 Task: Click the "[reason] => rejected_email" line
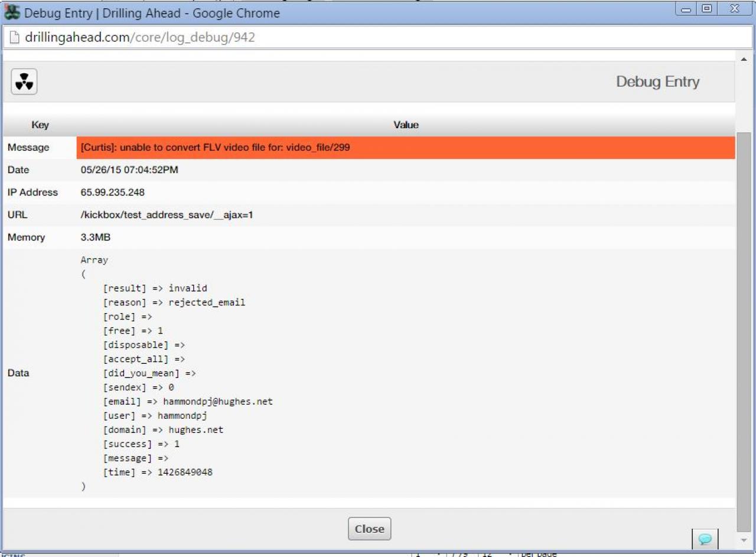point(174,302)
